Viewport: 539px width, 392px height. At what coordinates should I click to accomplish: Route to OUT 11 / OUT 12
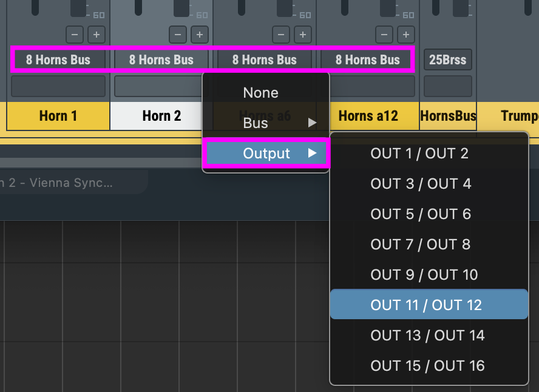coord(425,305)
